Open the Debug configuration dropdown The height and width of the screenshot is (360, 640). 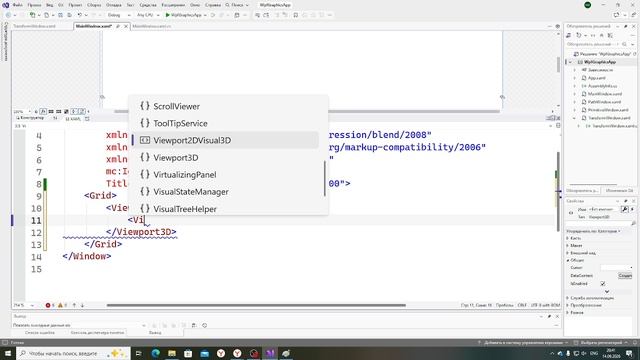(119, 15)
